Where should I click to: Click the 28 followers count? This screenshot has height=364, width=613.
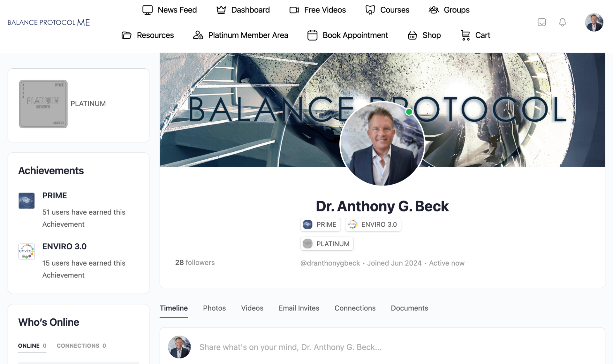pos(195,262)
